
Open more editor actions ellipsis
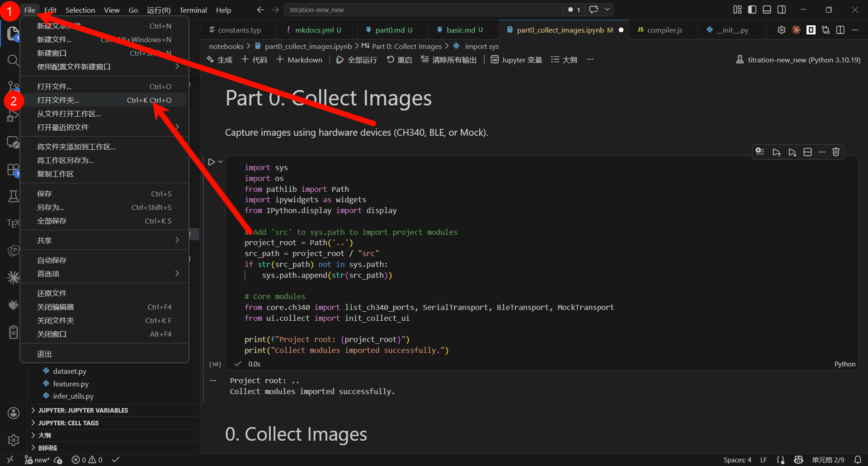(855, 30)
